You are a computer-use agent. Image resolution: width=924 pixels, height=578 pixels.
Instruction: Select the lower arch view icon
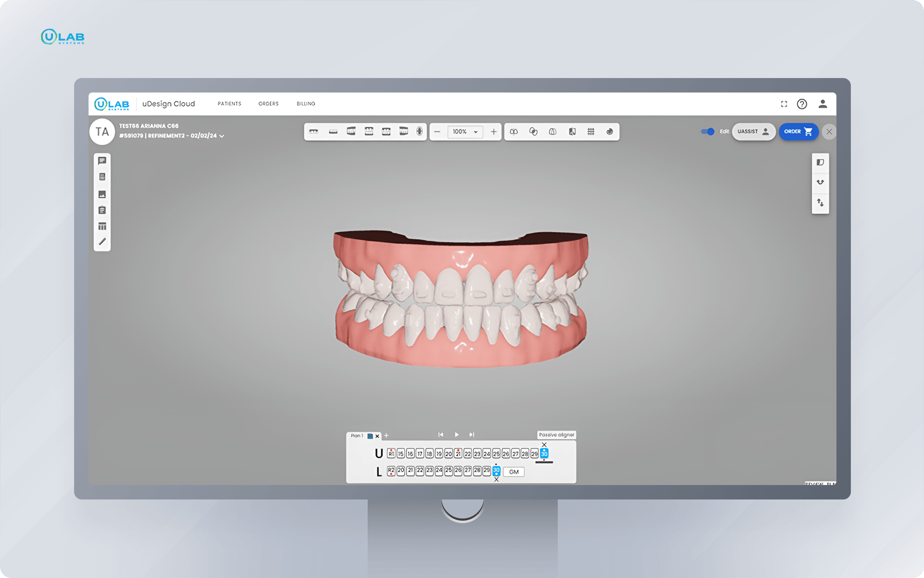click(333, 131)
